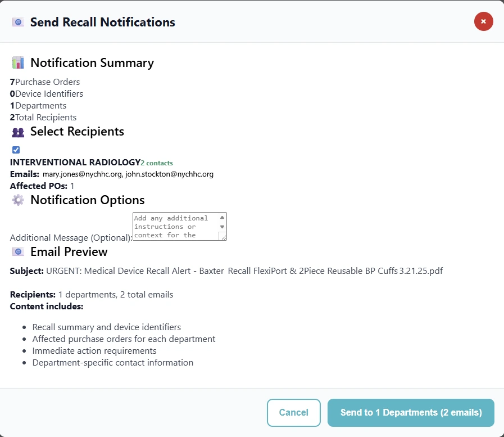Screen dimensions: 504x437
Task: Click Send to 1 Departments button
Action: 411,413
